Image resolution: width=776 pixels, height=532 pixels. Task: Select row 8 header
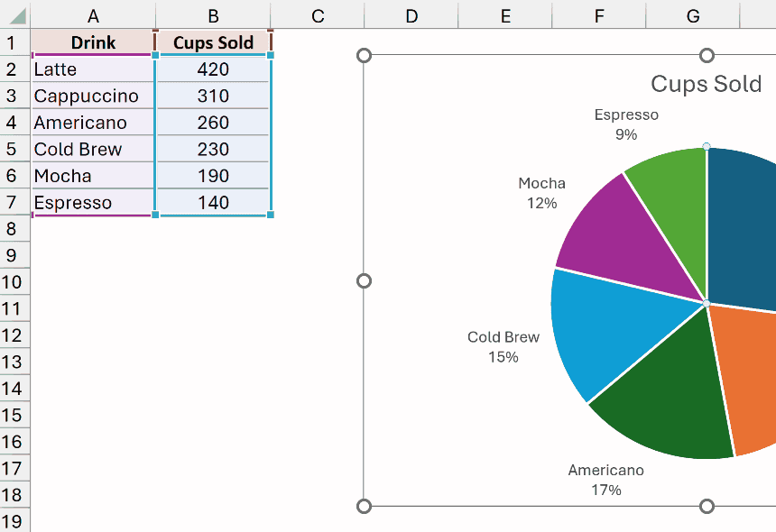14,229
